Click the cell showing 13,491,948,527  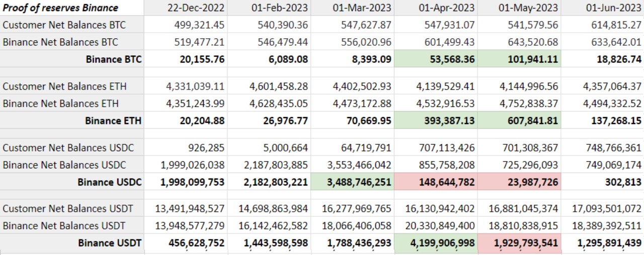pos(185,209)
